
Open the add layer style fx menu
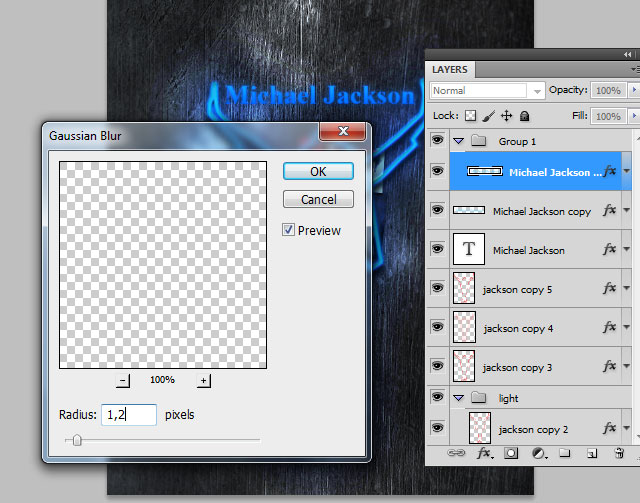click(x=485, y=453)
